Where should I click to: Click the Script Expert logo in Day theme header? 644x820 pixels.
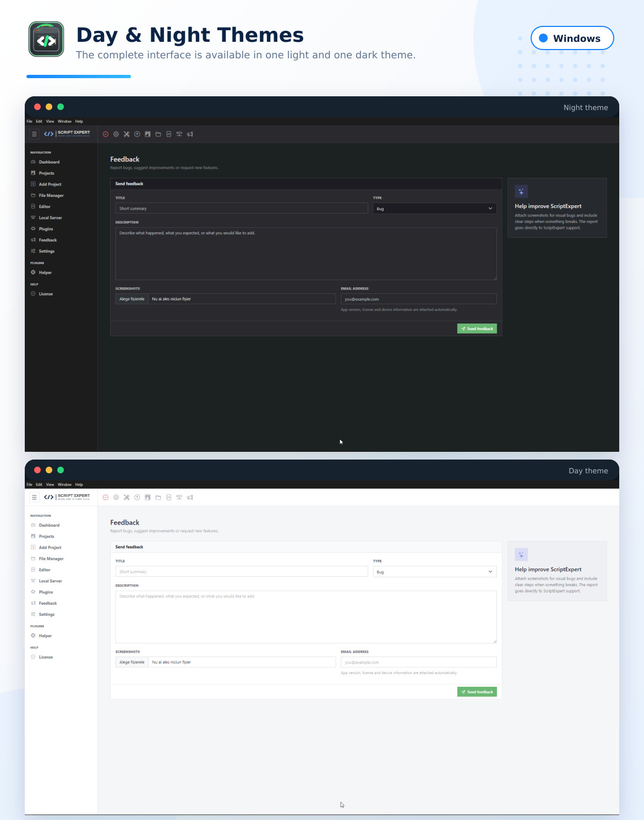click(67, 497)
